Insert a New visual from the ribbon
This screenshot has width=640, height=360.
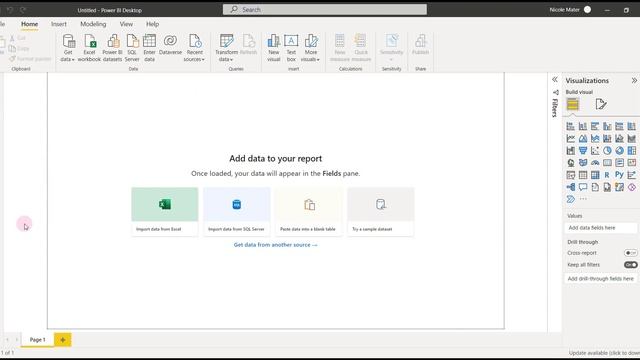(273, 48)
